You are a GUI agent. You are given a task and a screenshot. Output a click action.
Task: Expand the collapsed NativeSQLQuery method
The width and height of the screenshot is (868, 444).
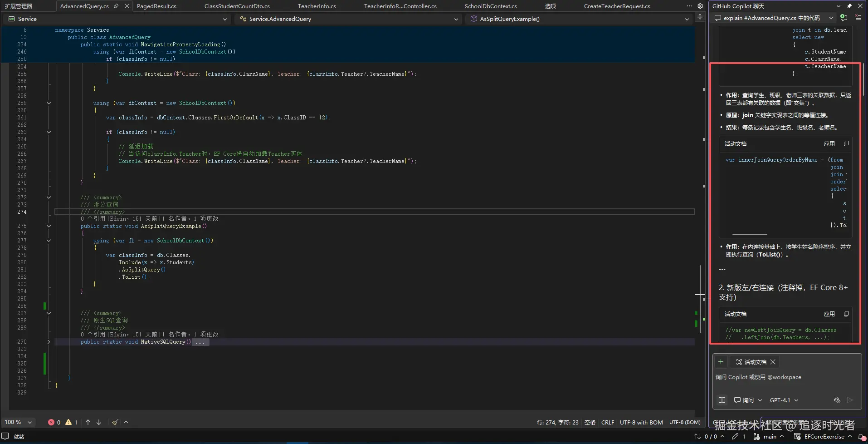click(x=49, y=342)
